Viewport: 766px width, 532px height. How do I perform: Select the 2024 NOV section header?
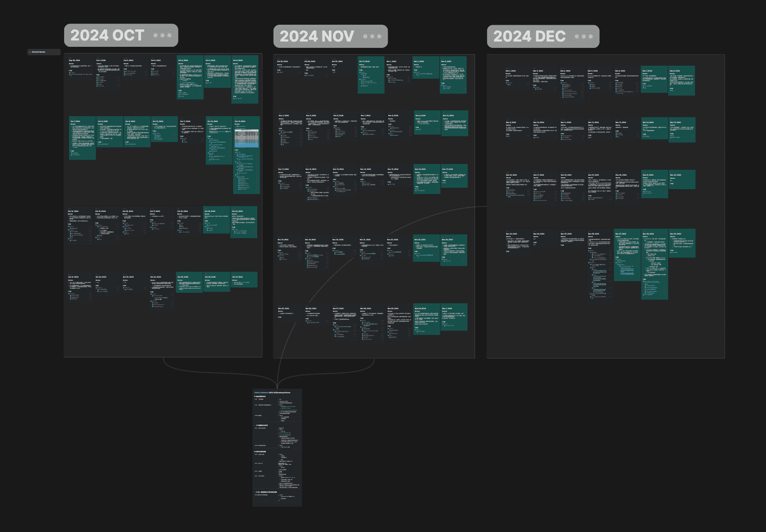(330, 36)
